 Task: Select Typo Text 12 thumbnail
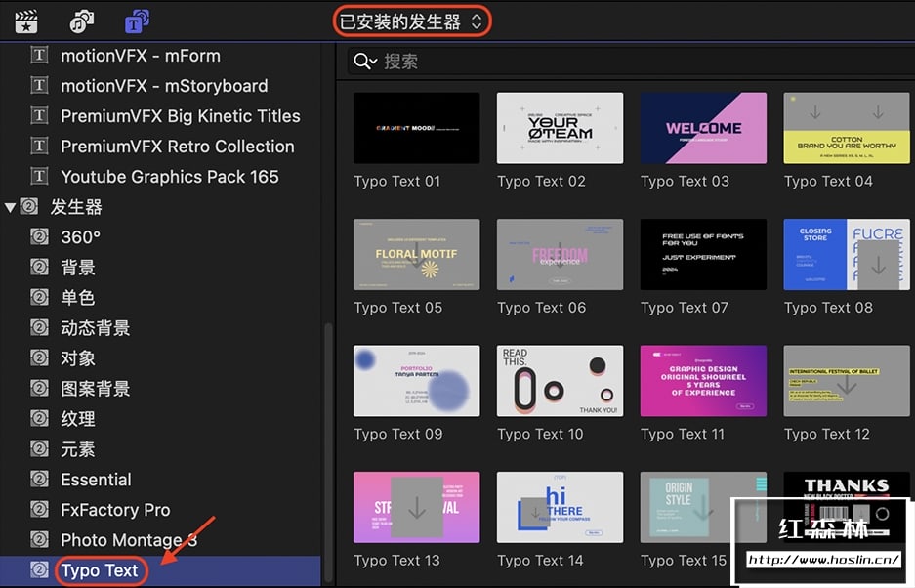847,381
